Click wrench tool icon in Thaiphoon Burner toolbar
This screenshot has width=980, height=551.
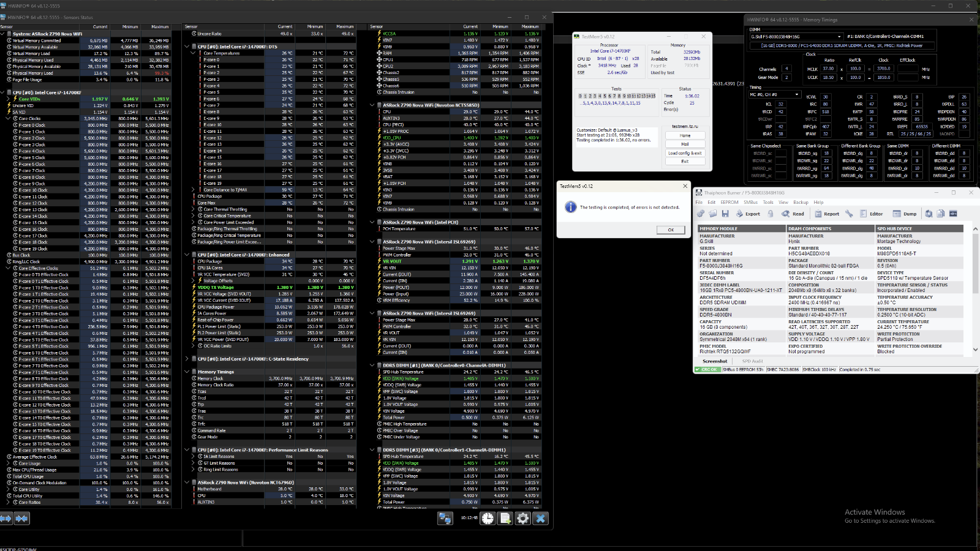[x=849, y=214]
